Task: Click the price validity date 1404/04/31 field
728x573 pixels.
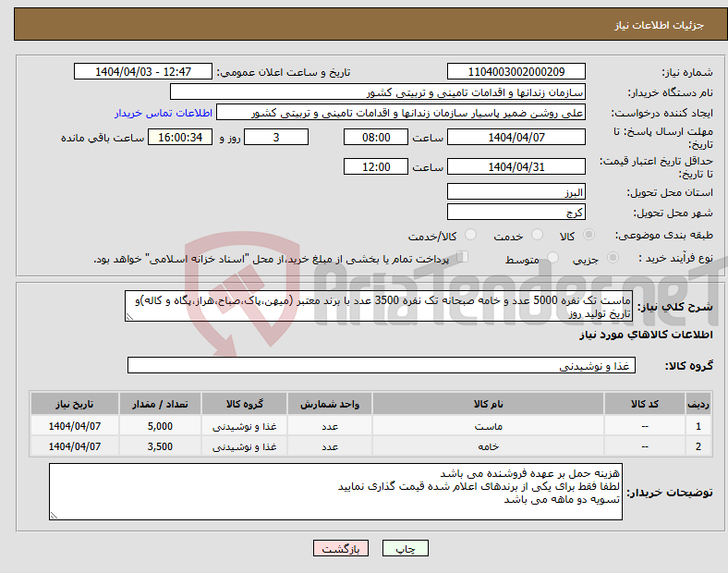Action: point(516,167)
